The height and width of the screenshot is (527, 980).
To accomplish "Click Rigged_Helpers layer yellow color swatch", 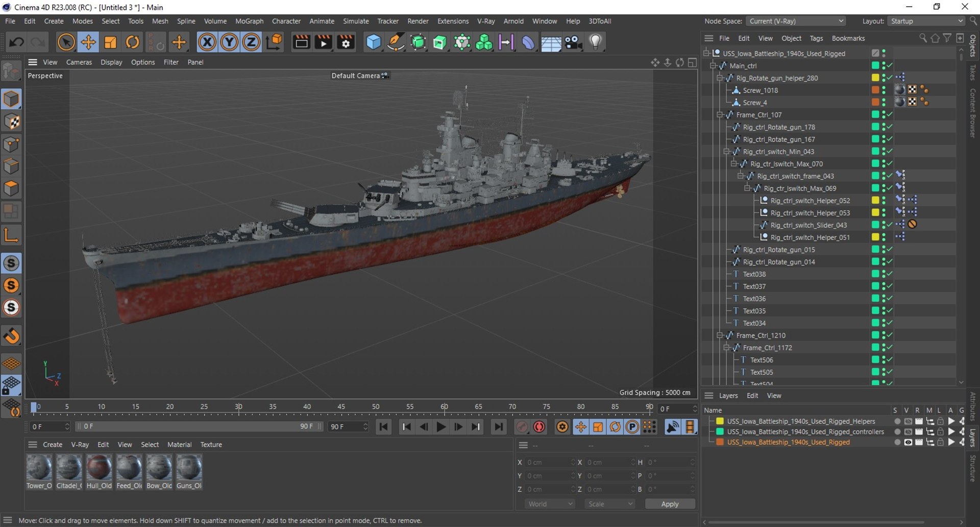I will click(720, 421).
